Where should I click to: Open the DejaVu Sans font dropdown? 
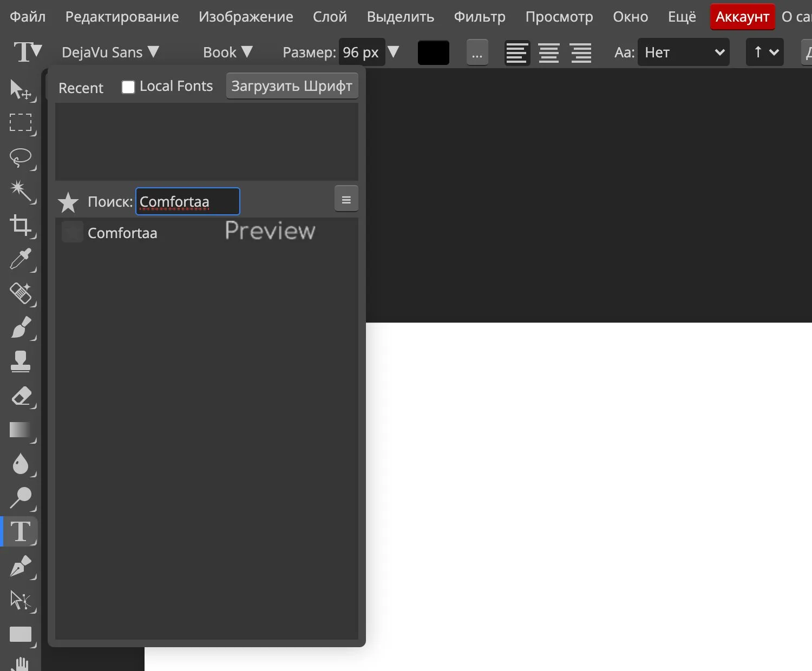pyautogui.click(x=110, y=52)
